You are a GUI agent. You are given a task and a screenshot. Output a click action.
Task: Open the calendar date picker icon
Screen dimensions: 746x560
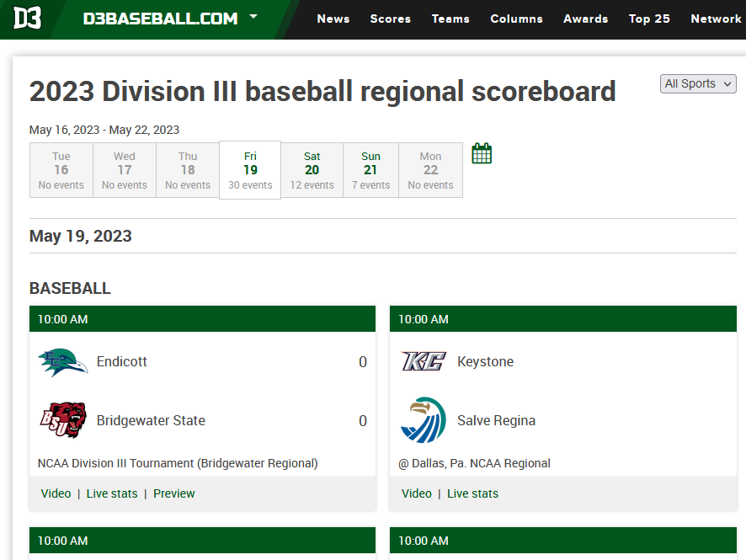pos(482,153)
